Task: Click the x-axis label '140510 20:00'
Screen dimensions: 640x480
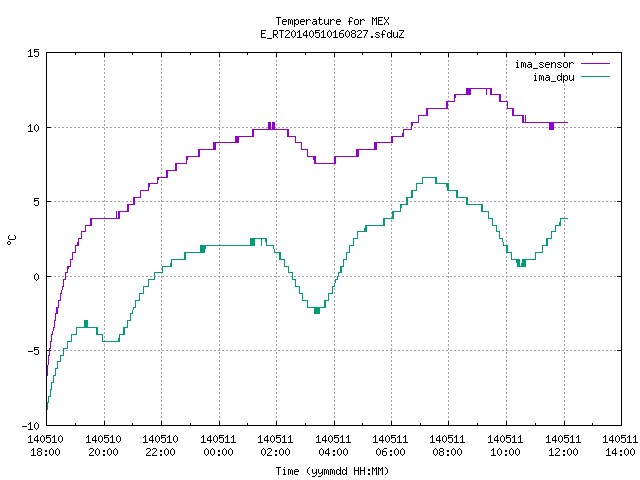Action: point(103,446)
